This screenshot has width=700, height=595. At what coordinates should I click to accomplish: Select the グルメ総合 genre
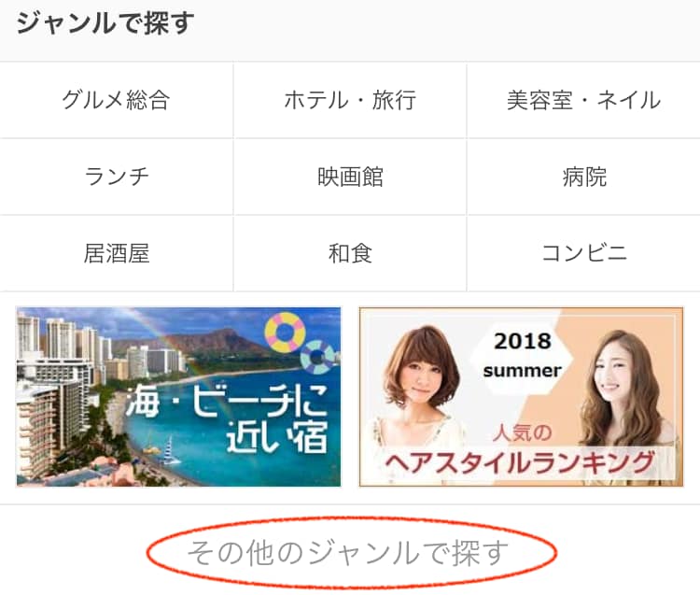point(116,100)
